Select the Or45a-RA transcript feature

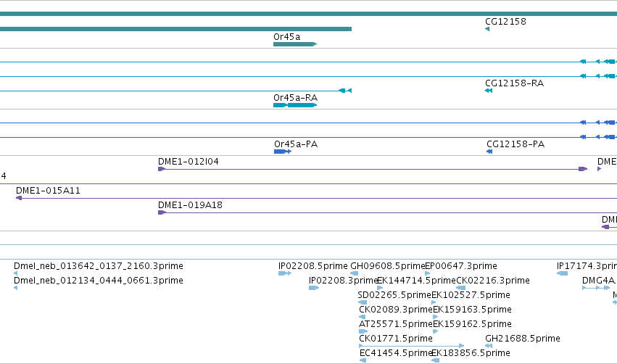coord(295,105)
